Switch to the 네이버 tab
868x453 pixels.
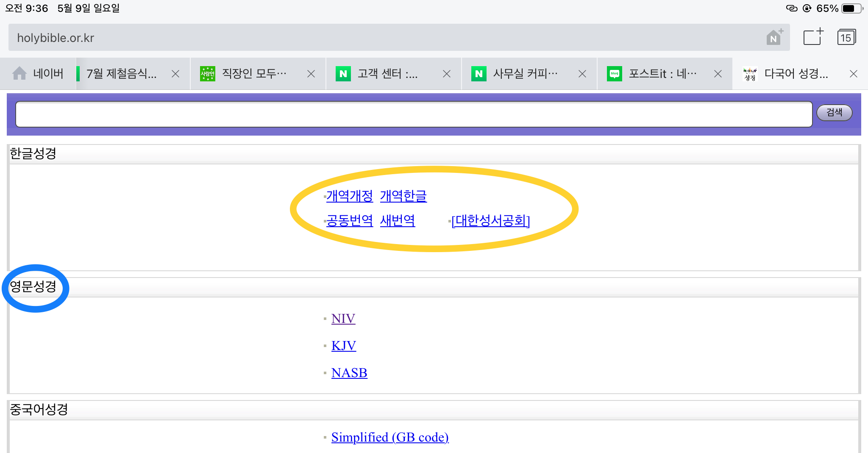coord(38,74)
